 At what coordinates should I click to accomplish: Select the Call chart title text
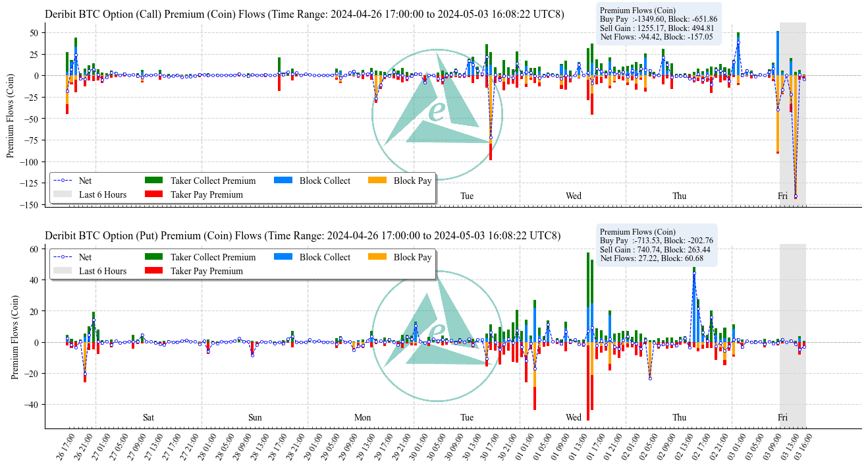coord(304,15)
